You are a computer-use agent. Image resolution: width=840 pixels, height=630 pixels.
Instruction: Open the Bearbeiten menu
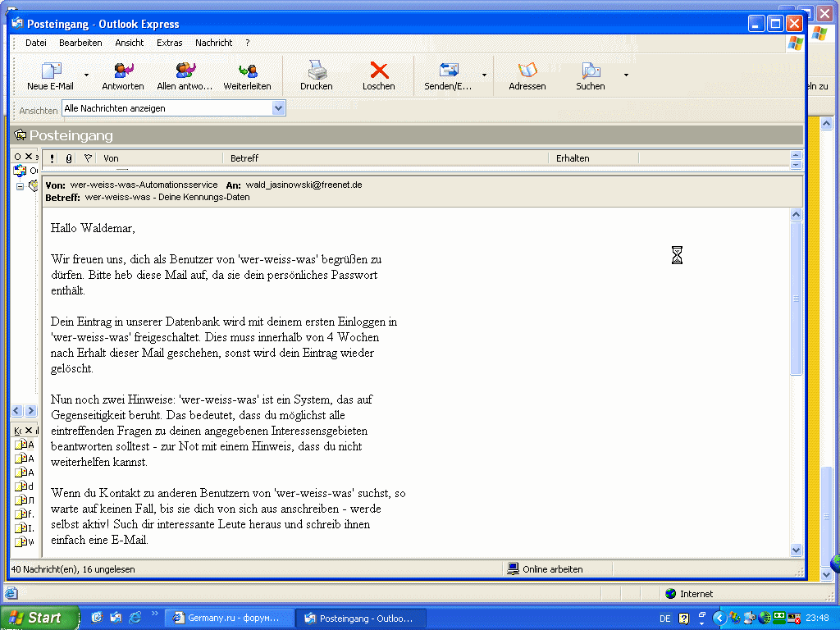tap(80, 43)
